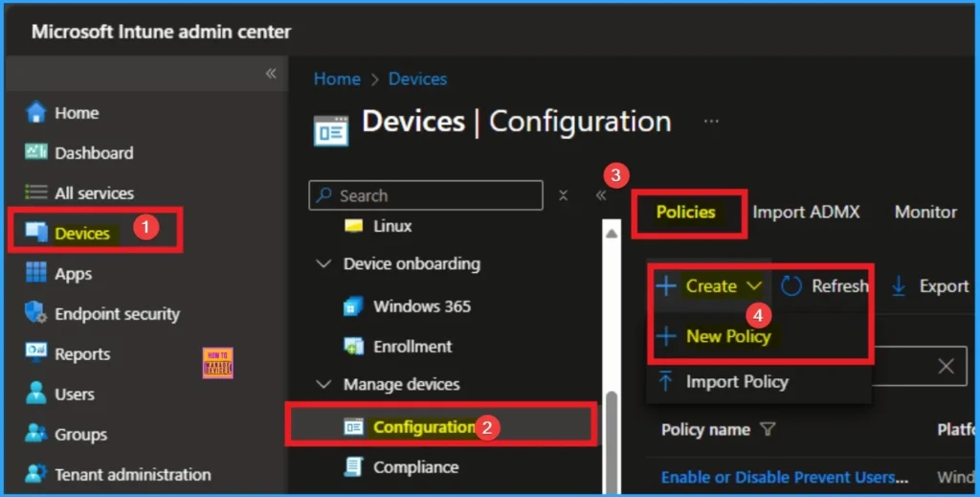Collapse the Device onboarding section chevron

pos(323,263)
